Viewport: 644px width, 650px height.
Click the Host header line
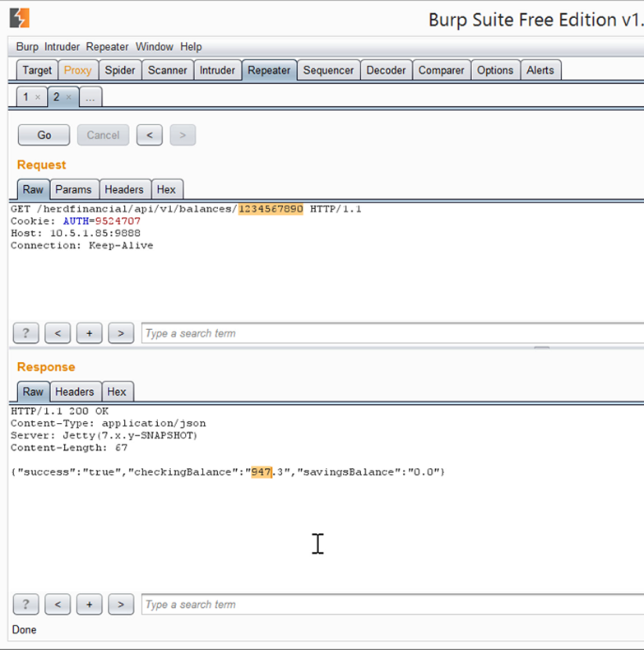76,233
